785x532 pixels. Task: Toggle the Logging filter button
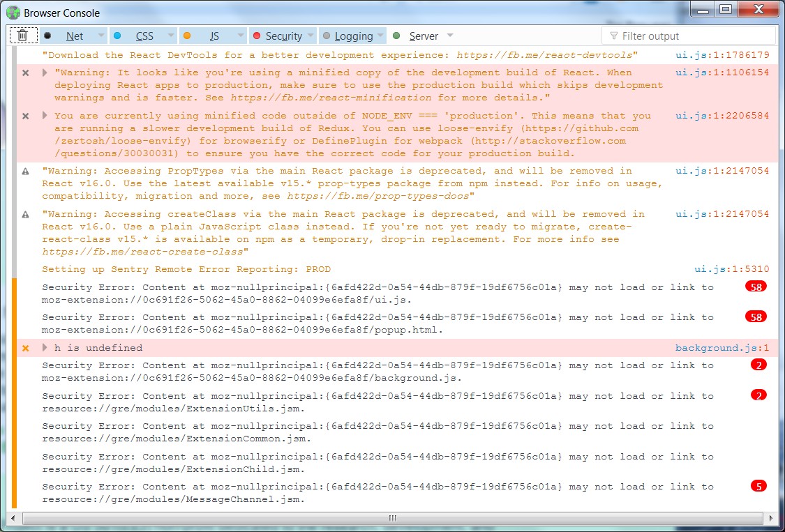click(347, 36)
